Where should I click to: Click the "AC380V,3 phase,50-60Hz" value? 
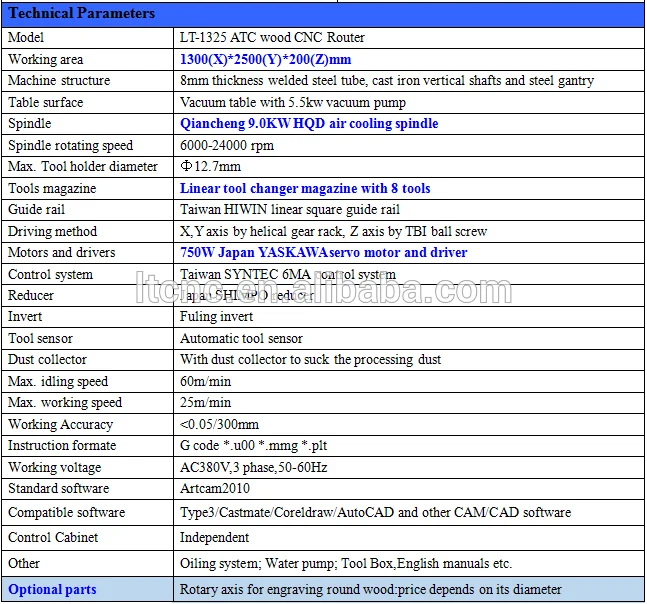pyautogui.click(x=254, y=467)
